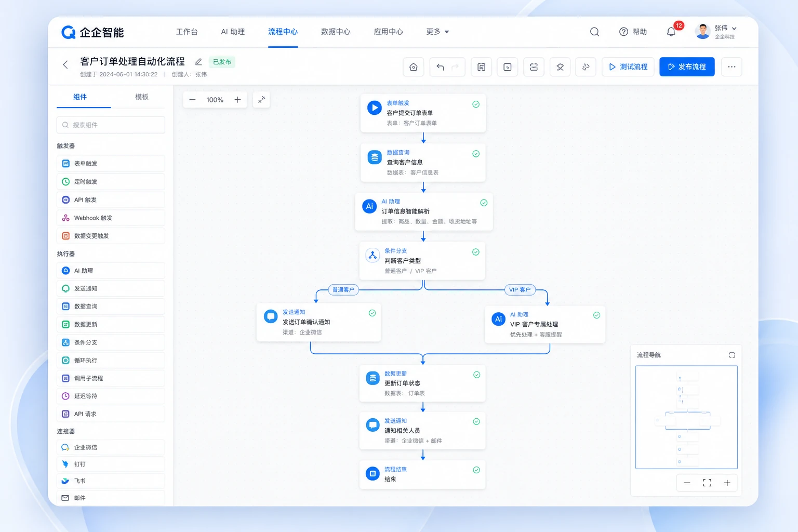798x532 pixels.
Task: Select the 企业微信 connector
Action: tap(111, 447)
